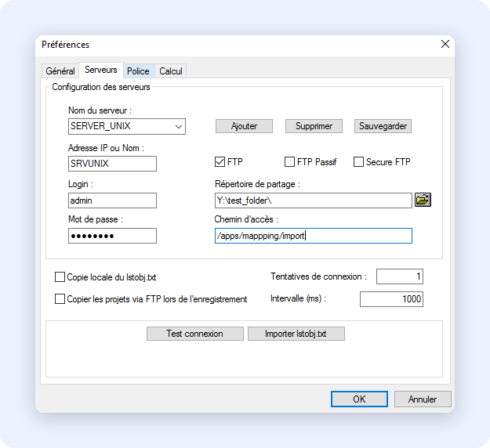
Task: Check Copie locale du lstobj.txt
Action: [x=60, y=277]
